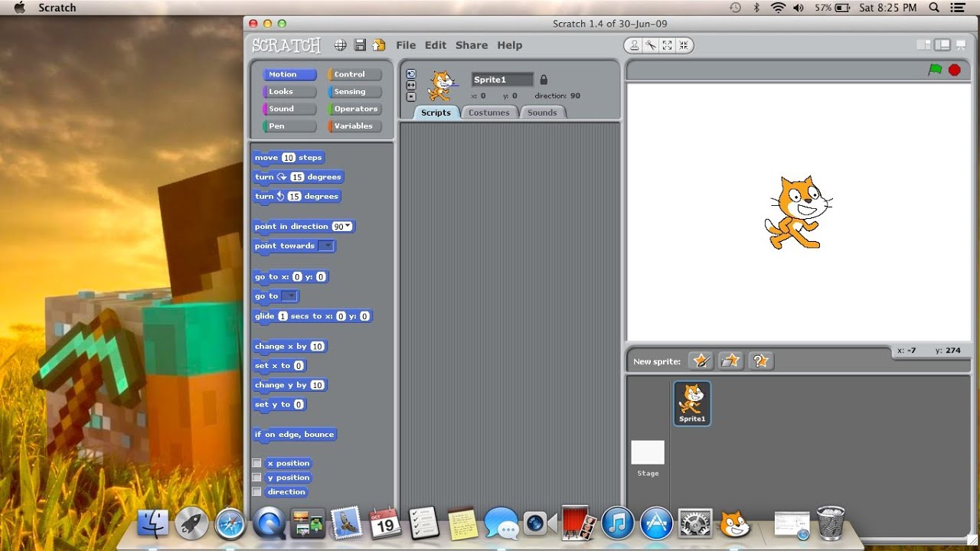Select the Looks block category

[x=289, y=92]
